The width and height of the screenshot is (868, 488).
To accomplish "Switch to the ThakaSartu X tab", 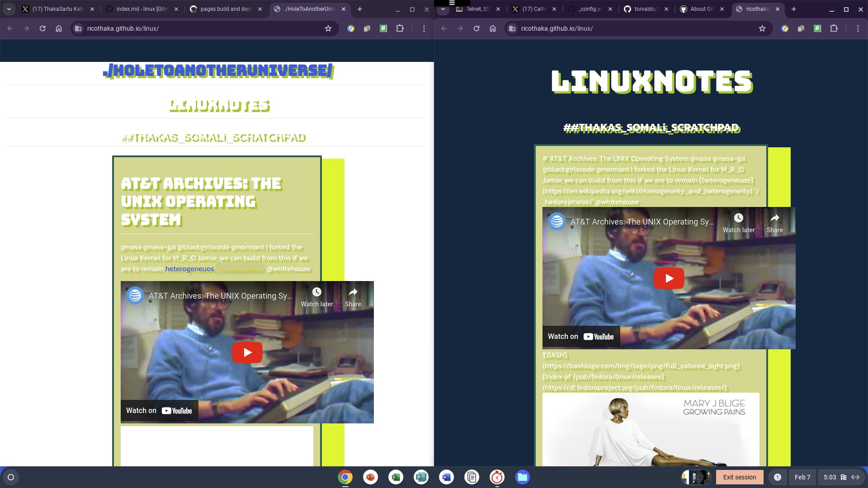I will pos(58,9).
